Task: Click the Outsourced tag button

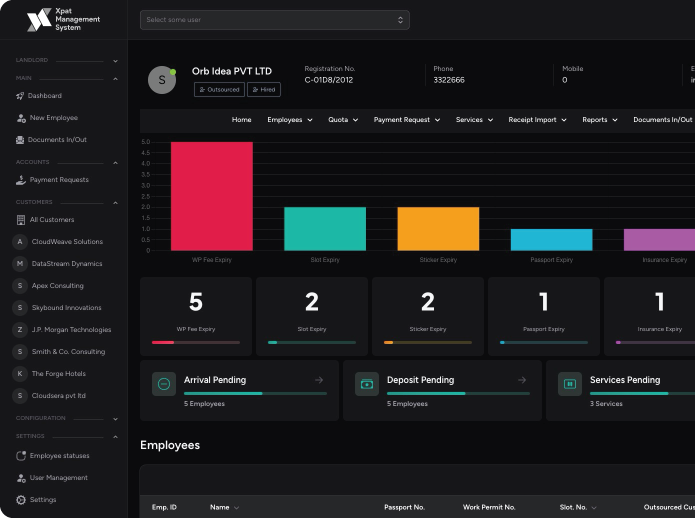Action: coord(219,90)
